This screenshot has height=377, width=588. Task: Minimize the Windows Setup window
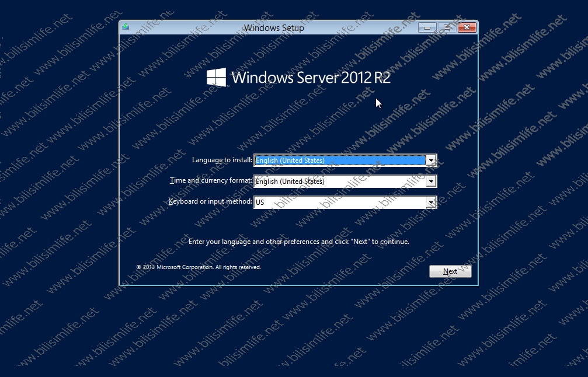(427, 27)
